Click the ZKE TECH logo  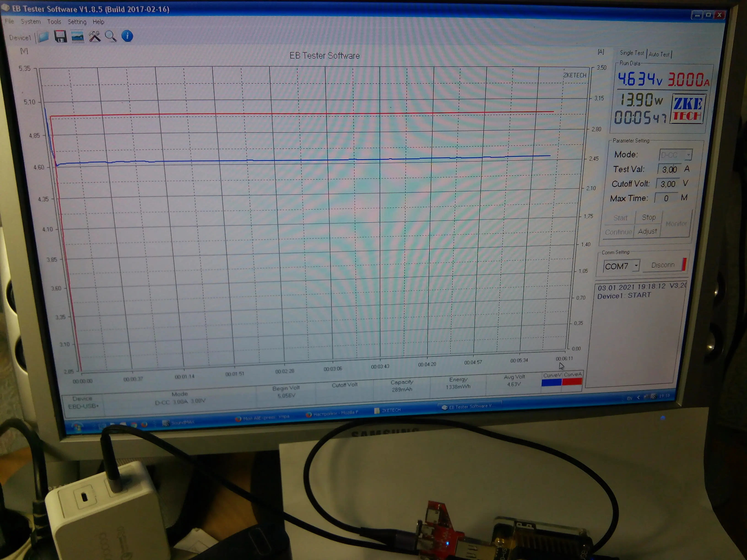click(687, 109)
